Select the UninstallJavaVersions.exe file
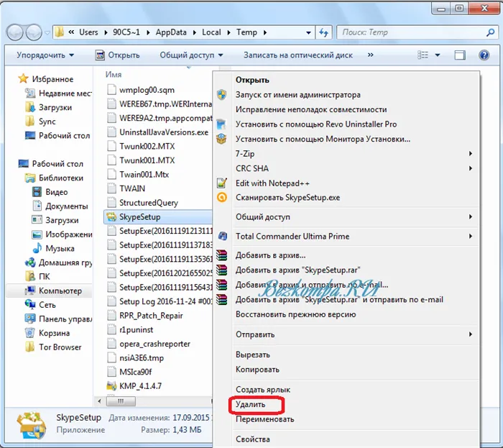 [x=158, y=132]
